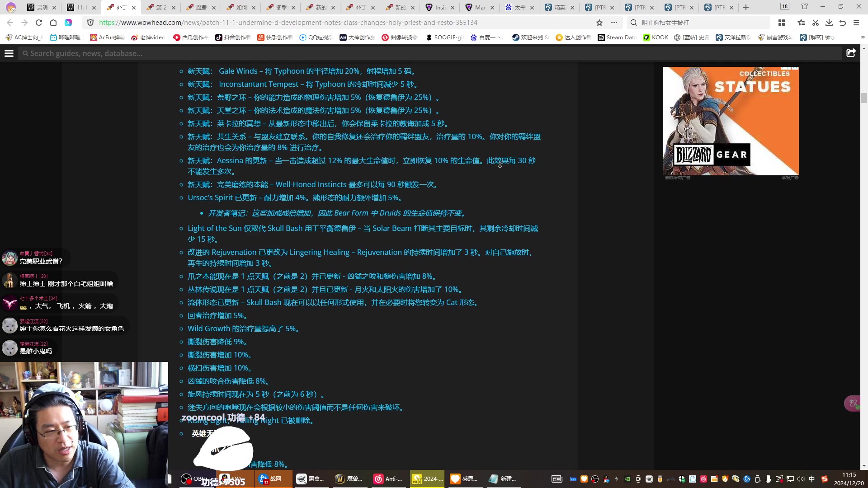This screenshot has height=488, width=868.
Task: Click the pink translate floating button
Action: [x=853, y=403]
